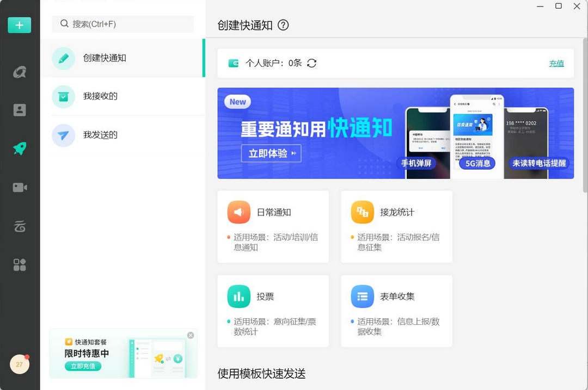Viewport: 588px width, 390px height.
Task: Click the 充值 link on account bar
Action: (x=556, y=63)
